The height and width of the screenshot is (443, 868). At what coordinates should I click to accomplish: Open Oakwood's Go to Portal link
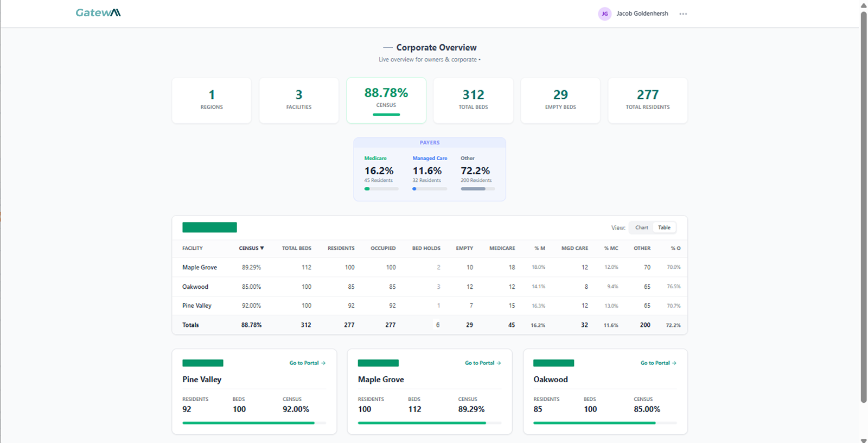coord(658,363)
